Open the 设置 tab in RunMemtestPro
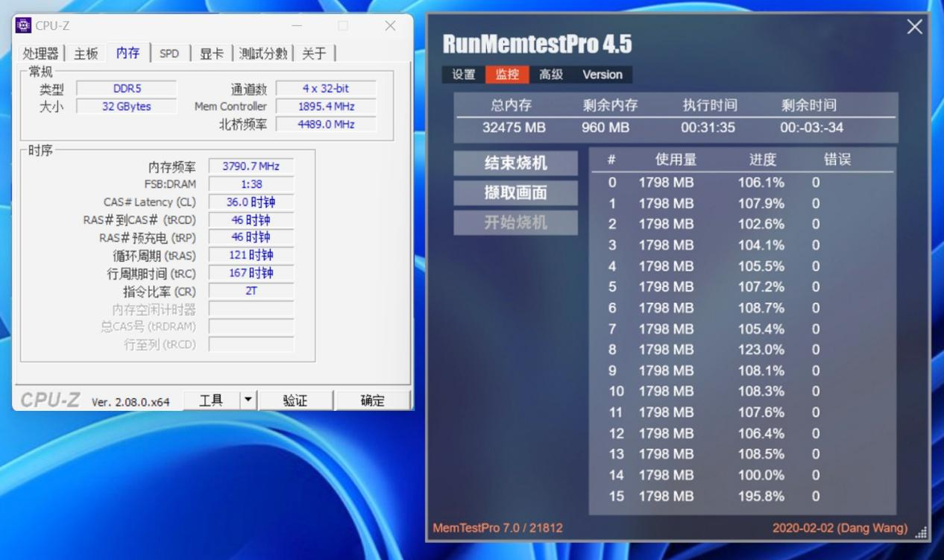Screen dimensions: 944x560 tap(464, 75)
